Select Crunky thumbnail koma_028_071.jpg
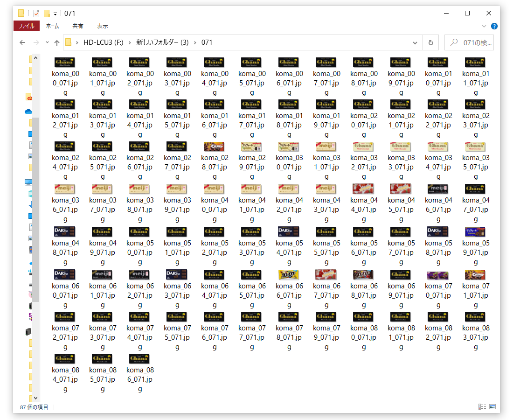 [214, 147]
